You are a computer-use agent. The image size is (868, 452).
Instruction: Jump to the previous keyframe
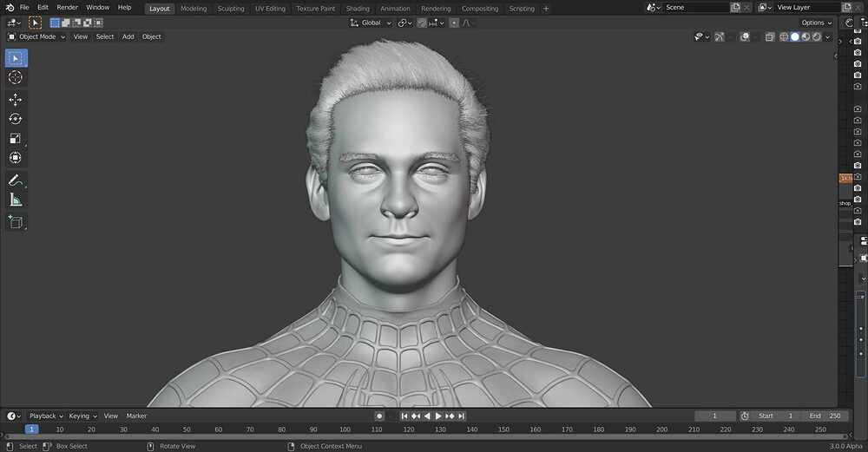click(x=416, y=416)
